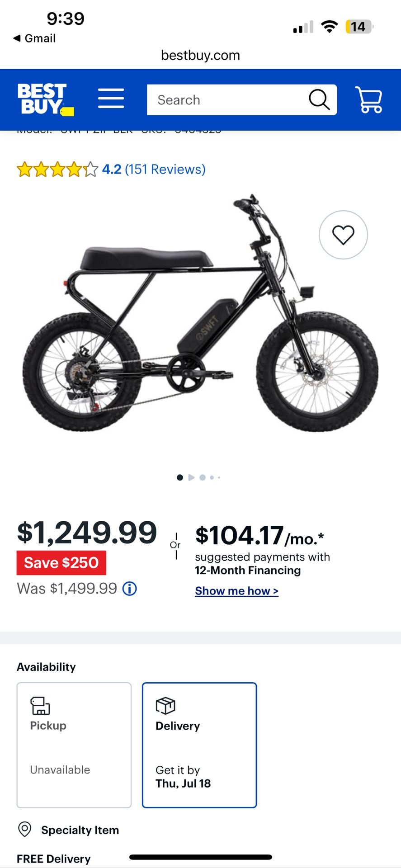Tap the search magnifier icon

click(319, 99)
